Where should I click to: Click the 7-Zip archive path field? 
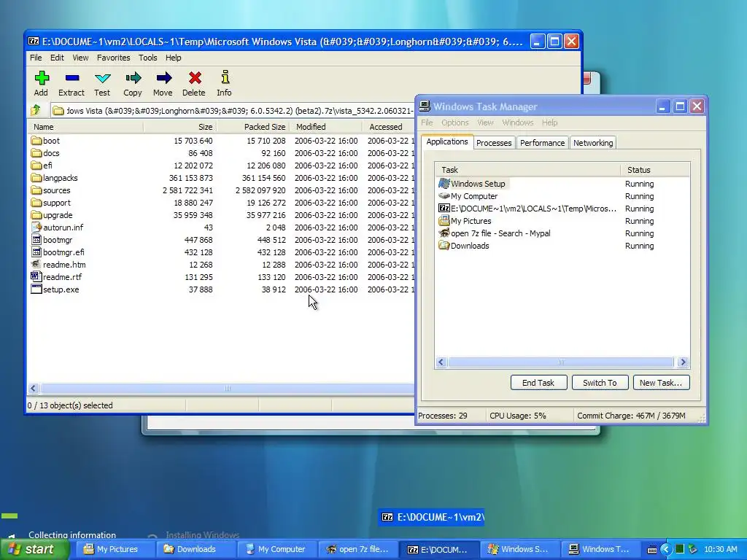(233, 111)
